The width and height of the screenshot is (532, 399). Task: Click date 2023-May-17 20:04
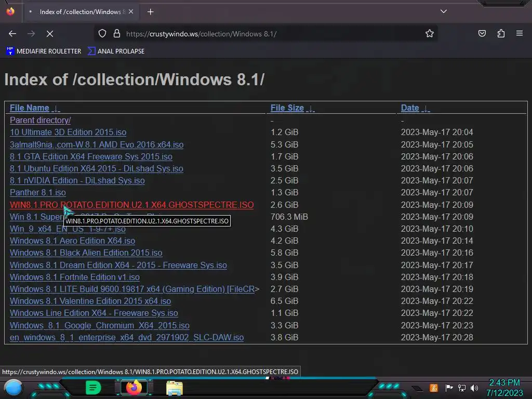tap(437, 132)
